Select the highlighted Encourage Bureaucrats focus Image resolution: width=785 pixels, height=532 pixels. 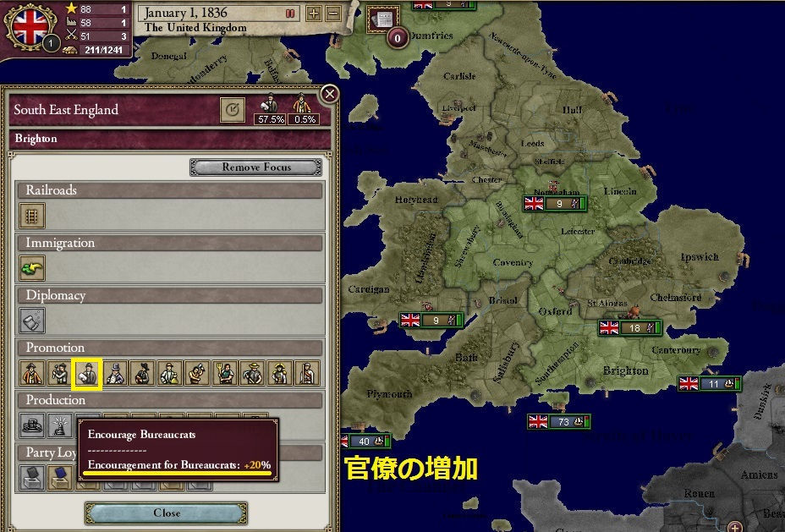[x=87, y=374]
